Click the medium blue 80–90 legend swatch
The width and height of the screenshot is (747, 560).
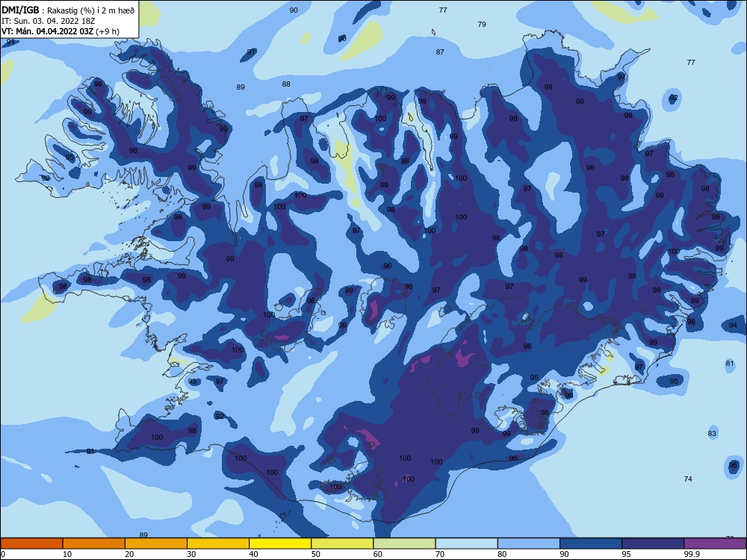tap(529, 544)
